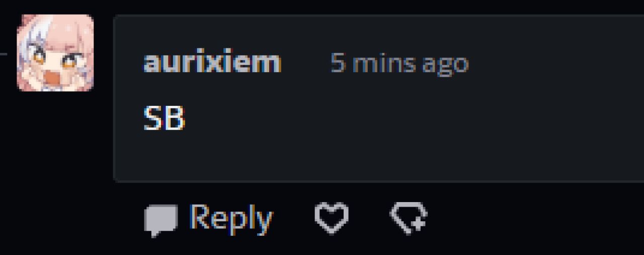The height and width of the screenshot is (255, 644).
Task: Open permalink from comment timestamp
Action: (399, 64)
